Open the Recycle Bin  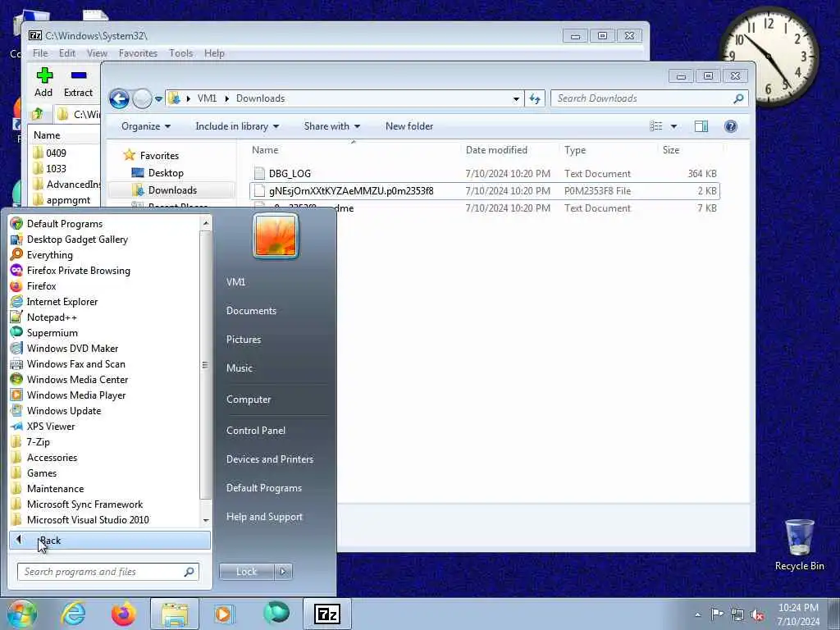[x=799, y=545]
